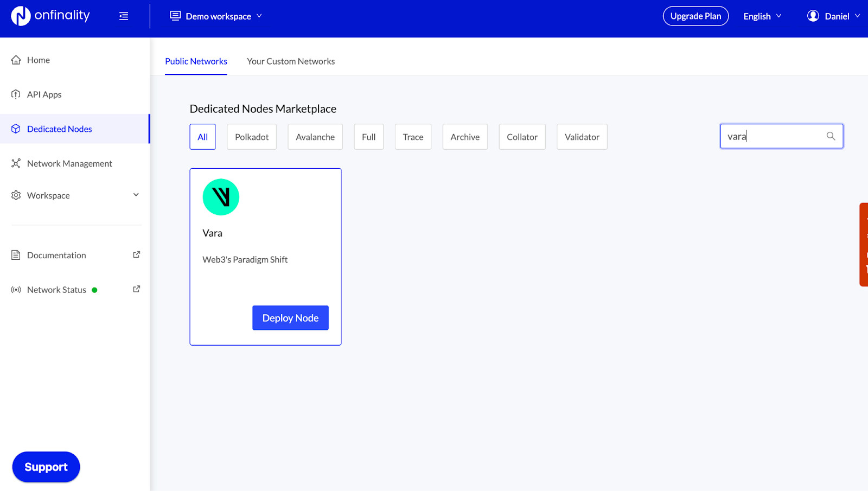This screenshot has height=491, width=868.
Task: Click the OnFinality logo
Action: tap(50, 16)
